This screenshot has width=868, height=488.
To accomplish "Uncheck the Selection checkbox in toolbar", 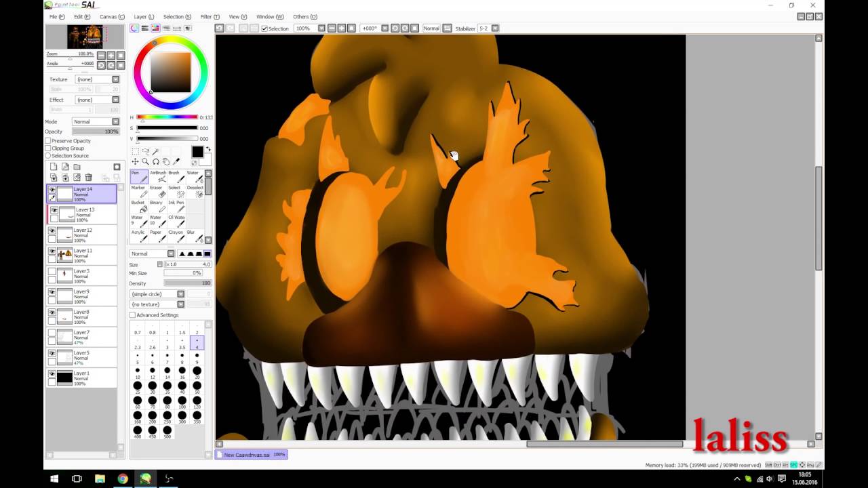I will 264,28.
